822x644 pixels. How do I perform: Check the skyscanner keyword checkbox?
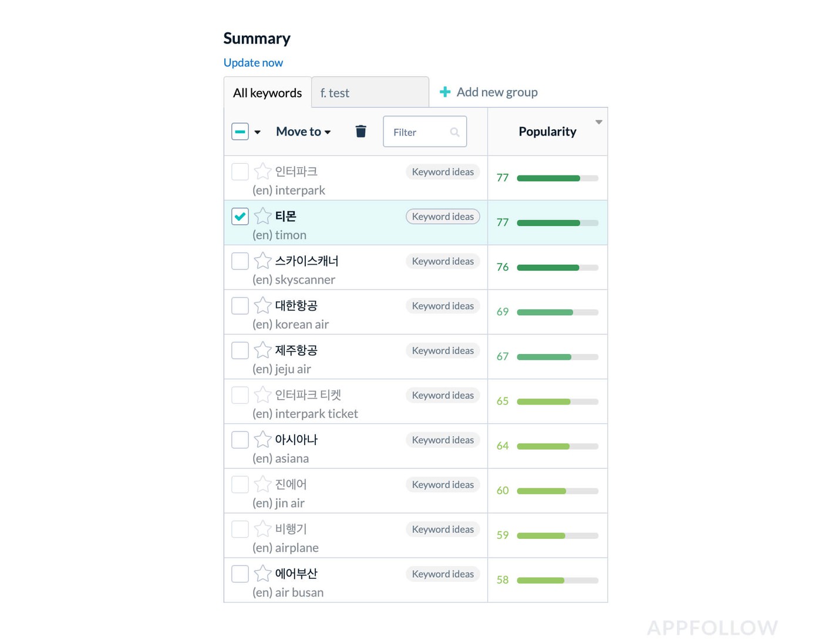[x=240, y=261]
